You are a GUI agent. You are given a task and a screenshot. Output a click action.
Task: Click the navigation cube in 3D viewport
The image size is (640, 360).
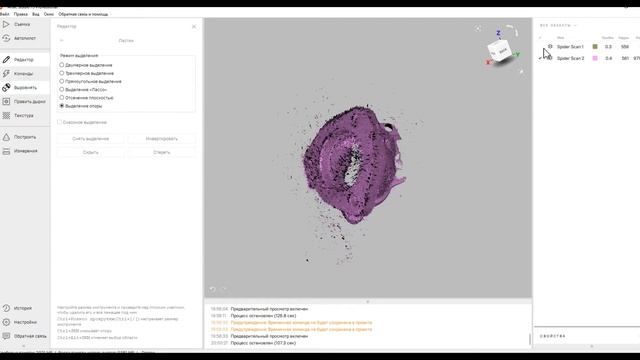500,51
